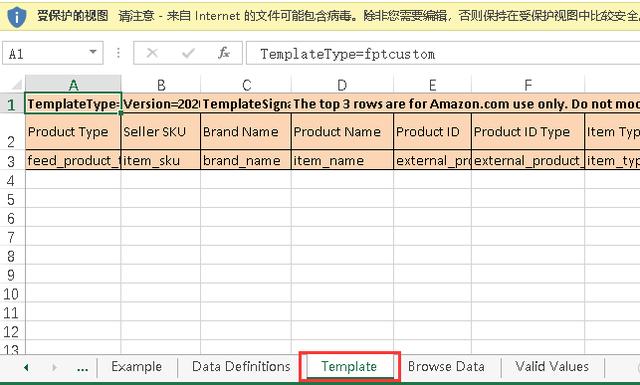The image size is (640, 385).
Task: Select the Template sheet tab
Action: coord(349,367)
